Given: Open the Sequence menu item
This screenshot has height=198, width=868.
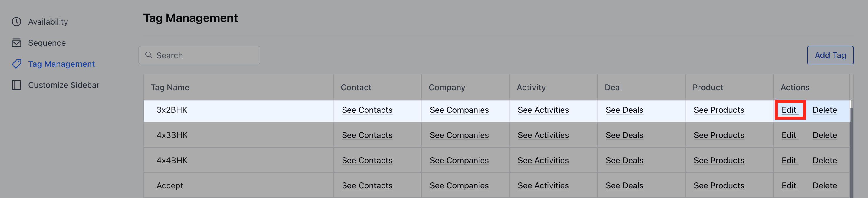Looking at the screenshot, I should 47,43.
